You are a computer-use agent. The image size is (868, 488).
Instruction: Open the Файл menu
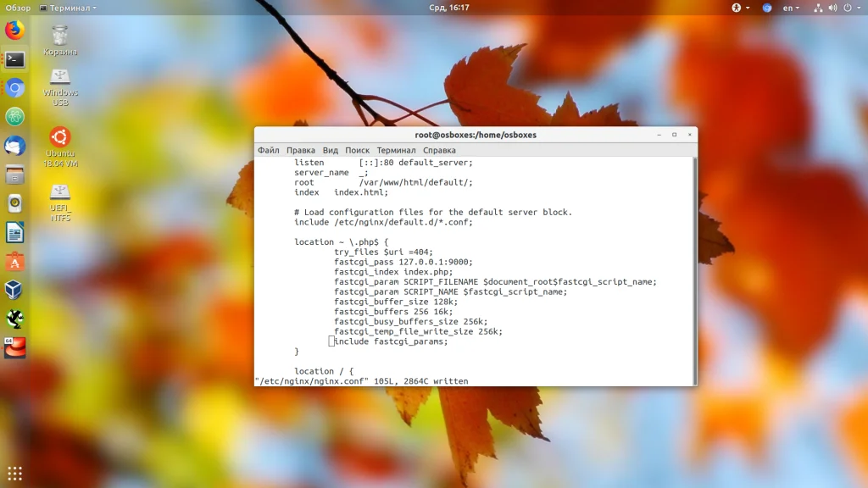pyautogui.click(x=268, y=150)
